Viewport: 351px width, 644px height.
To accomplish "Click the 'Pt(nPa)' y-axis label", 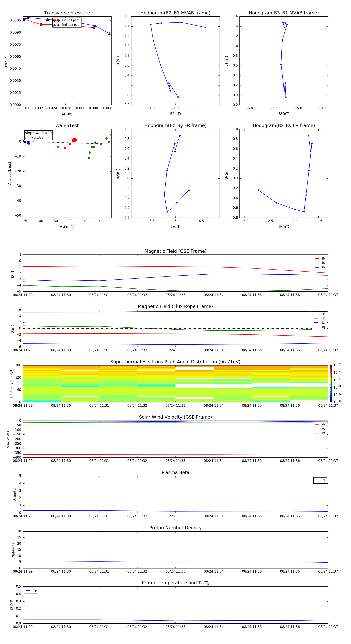I will [6, 61].
